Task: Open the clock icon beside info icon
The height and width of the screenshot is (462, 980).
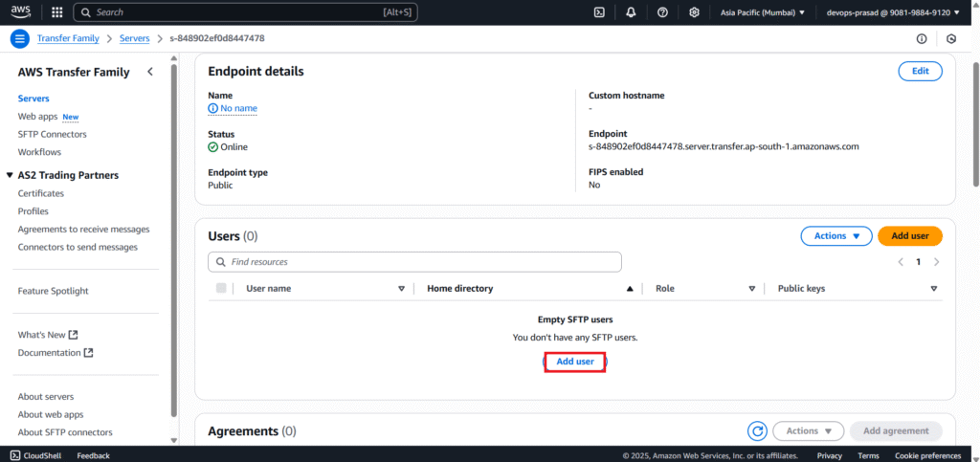Action: 951,38
